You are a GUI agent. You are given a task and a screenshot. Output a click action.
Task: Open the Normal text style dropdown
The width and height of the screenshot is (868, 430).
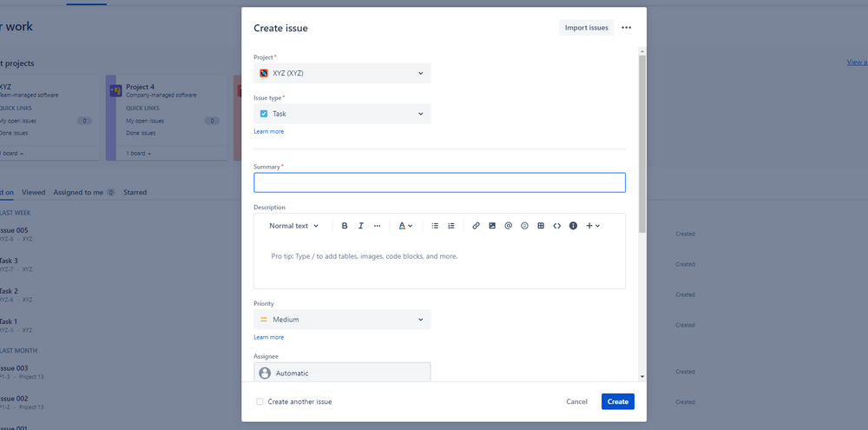[x=294, y=226]
